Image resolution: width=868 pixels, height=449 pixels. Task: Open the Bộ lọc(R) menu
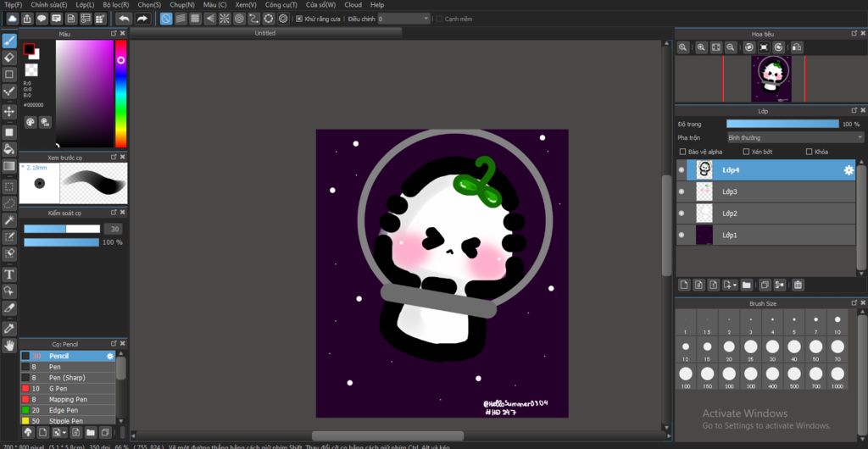pos(115,4)
